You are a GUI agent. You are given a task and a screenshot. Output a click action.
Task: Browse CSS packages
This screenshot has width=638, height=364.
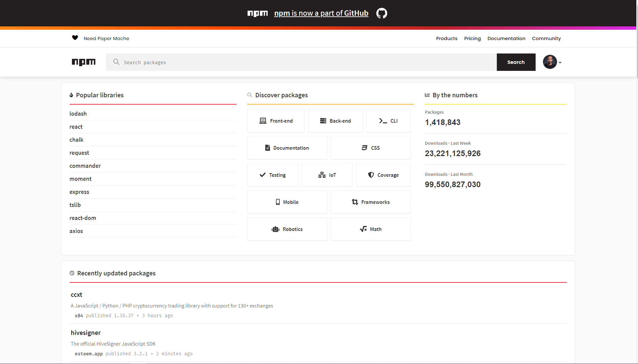coord(371,148)
